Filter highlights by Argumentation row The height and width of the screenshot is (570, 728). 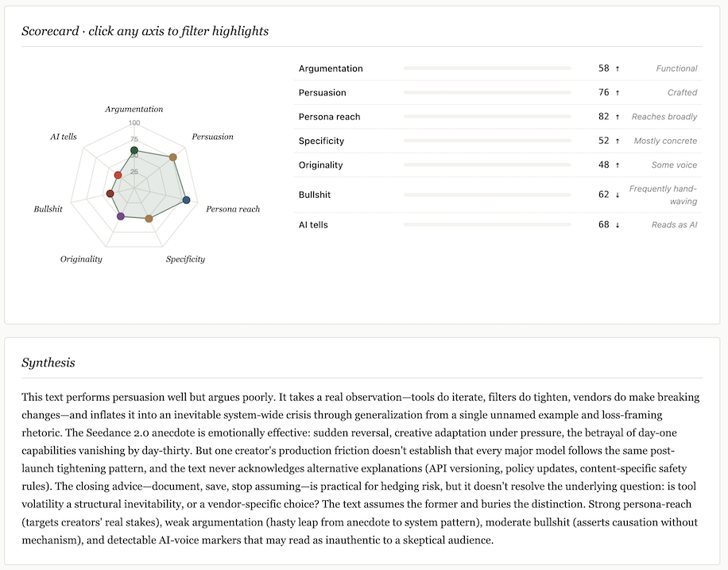pos(498,68)
